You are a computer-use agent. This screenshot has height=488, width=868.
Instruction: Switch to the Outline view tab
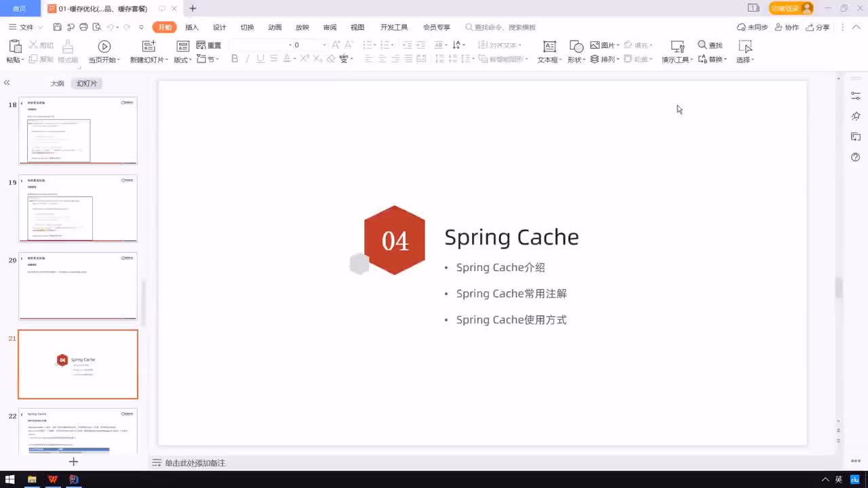57,83
